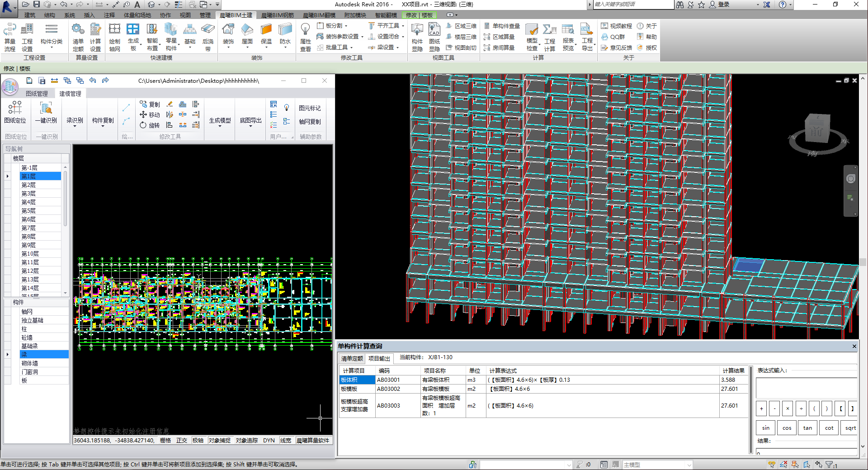Click the Revit keyword search box
The height and width of the screenshot is (470, 868).
[632, 5]
